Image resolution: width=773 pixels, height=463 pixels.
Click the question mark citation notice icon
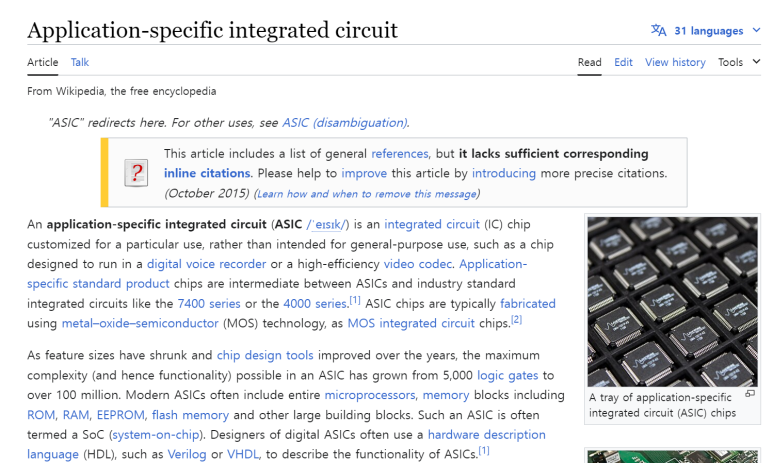[x=136, y=173]
